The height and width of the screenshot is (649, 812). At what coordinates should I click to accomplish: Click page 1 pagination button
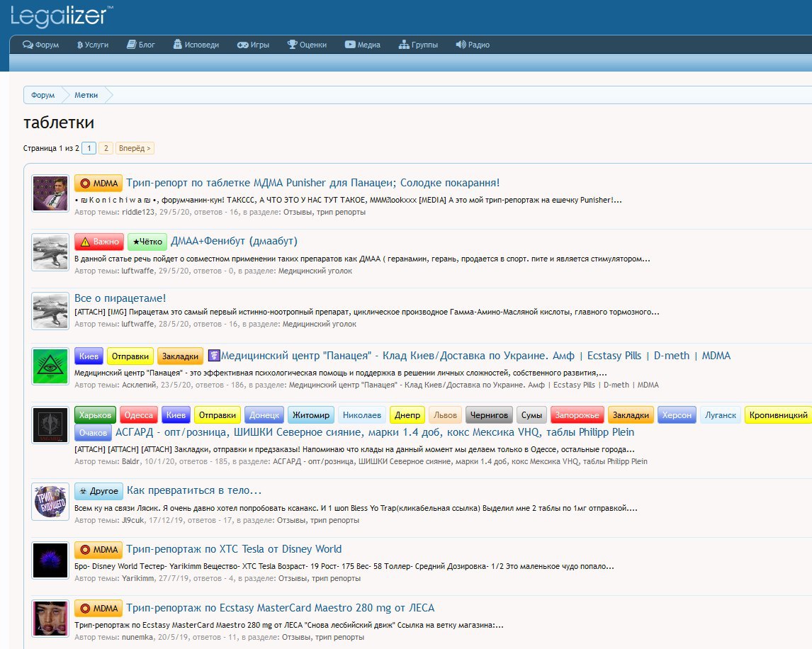89,148
